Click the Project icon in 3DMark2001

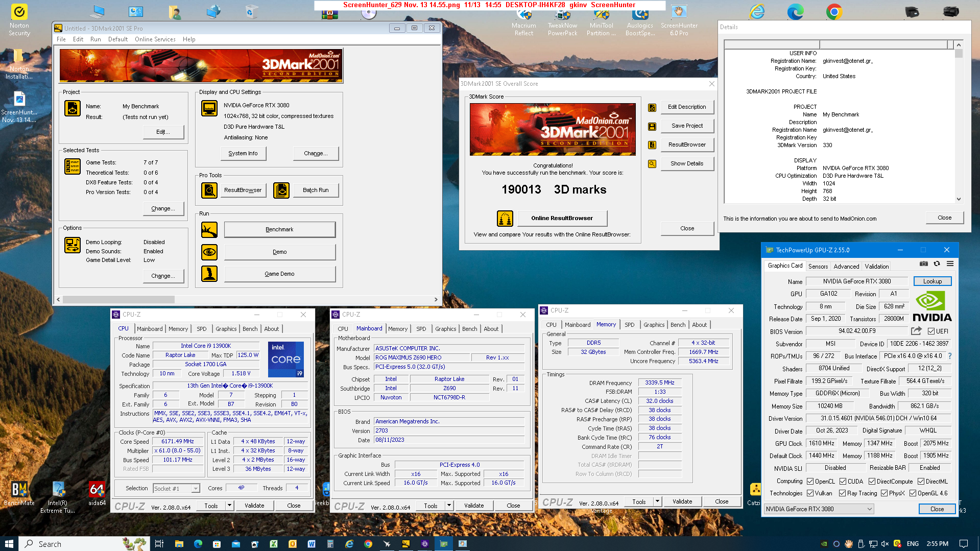pos(73,108)
